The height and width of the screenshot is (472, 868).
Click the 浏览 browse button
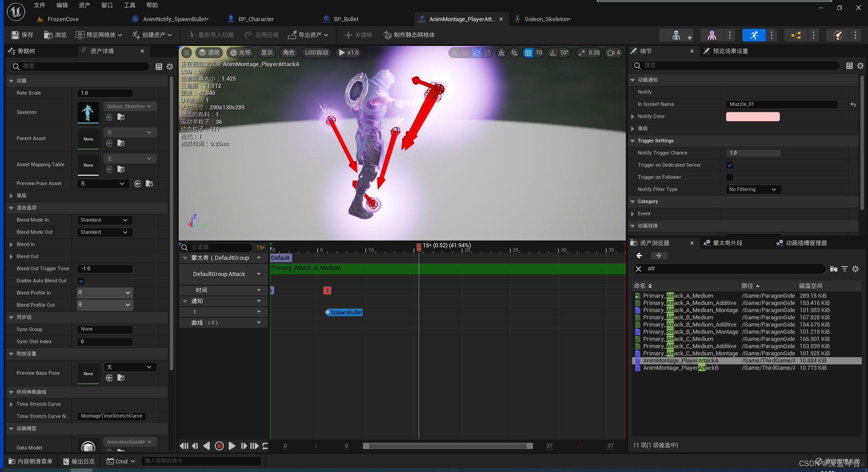pyautogui.click(x=55, y=35)
